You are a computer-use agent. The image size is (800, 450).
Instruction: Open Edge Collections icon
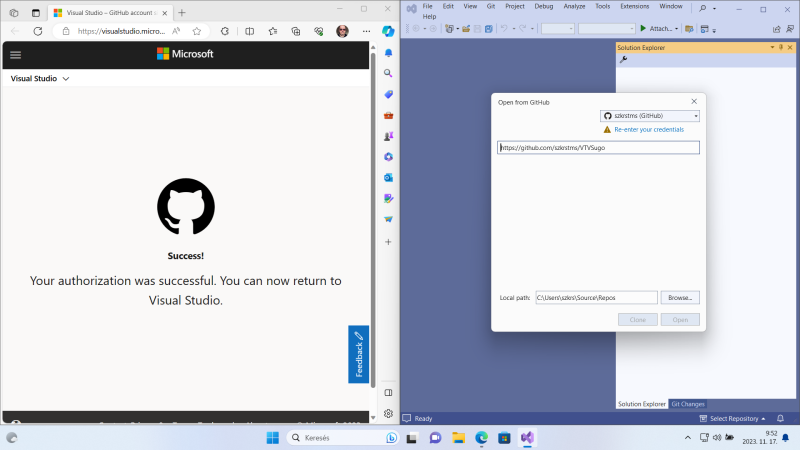pos(296,31)
